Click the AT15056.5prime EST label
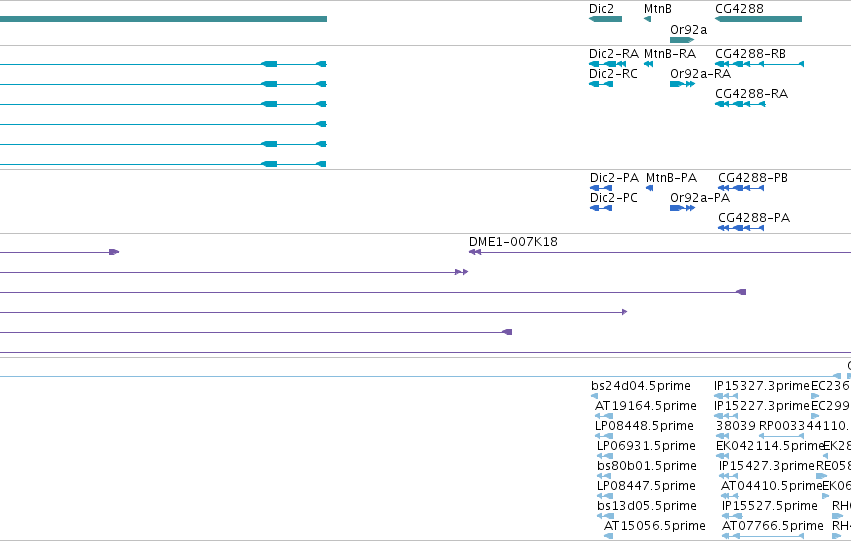 click(x=655, y=526)
